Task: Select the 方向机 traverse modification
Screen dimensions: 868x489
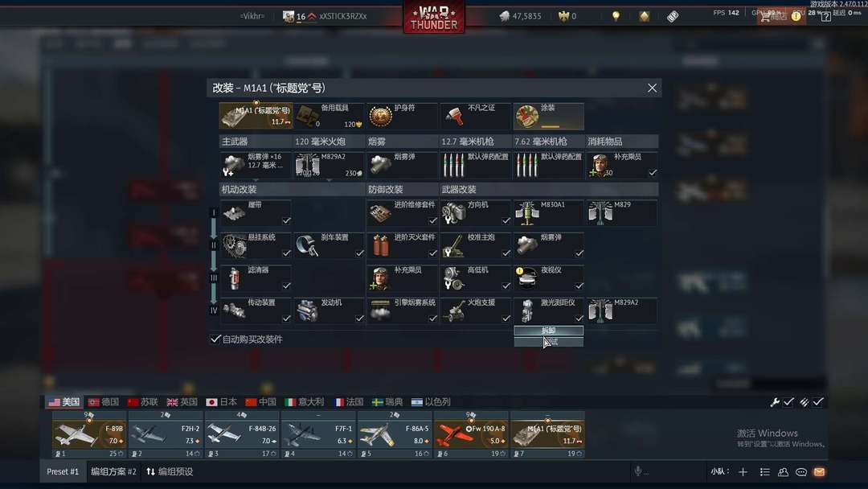Action: 475,212
